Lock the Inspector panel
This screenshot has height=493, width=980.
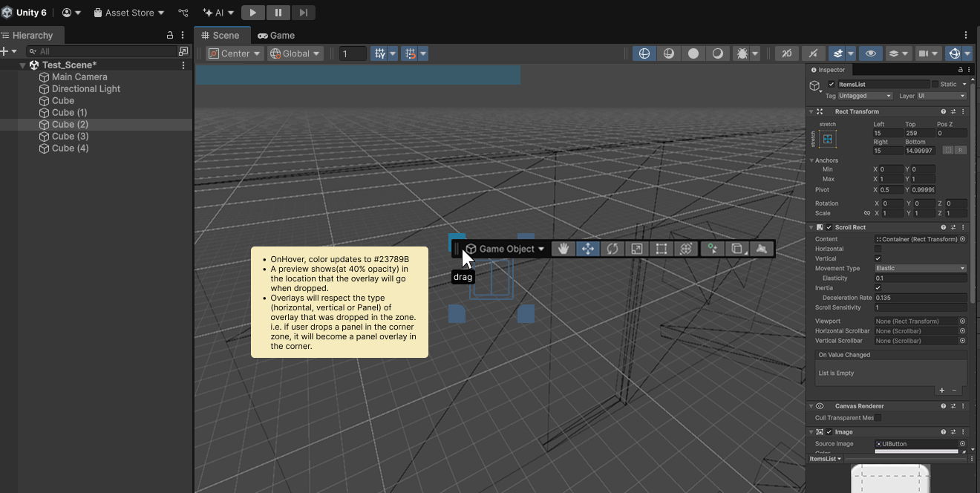(x=961, y=70)
